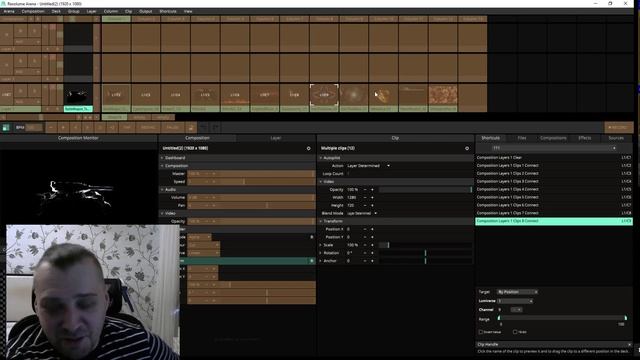Screen dimensions: 640x360
Task: Open the Shortcuts menu
Action: pyautogui.click(x=168, y=11)
